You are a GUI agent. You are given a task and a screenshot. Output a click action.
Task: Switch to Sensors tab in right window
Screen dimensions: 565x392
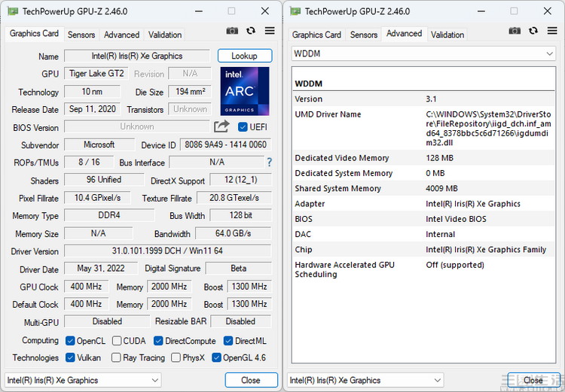click(364, 35)
